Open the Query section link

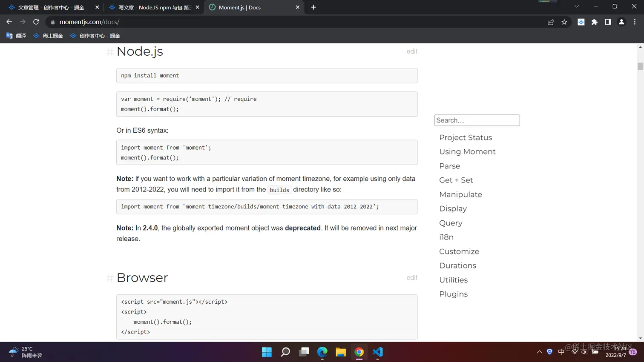click(x=451, y=223)
